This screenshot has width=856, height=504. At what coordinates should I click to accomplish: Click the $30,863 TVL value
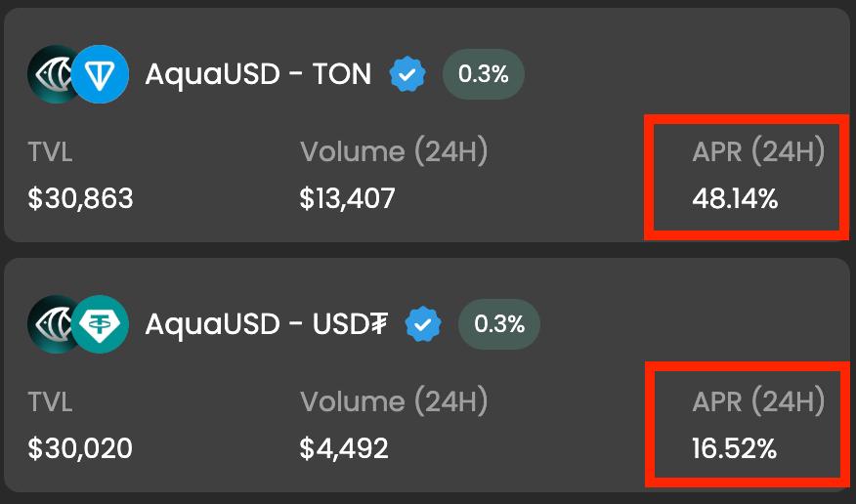pyautogui.click(x=80, y=198)
